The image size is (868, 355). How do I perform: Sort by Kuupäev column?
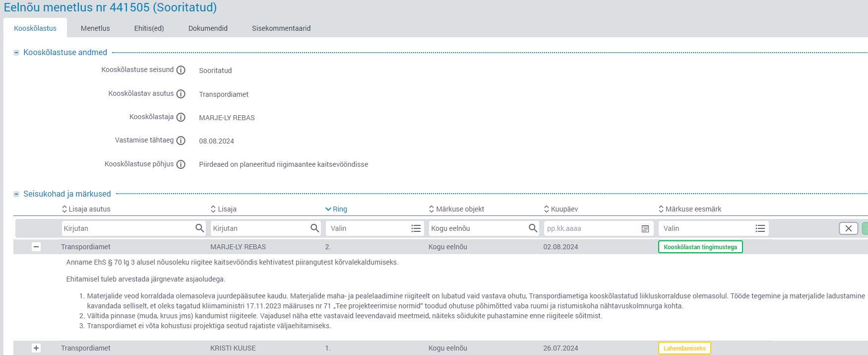561,209
